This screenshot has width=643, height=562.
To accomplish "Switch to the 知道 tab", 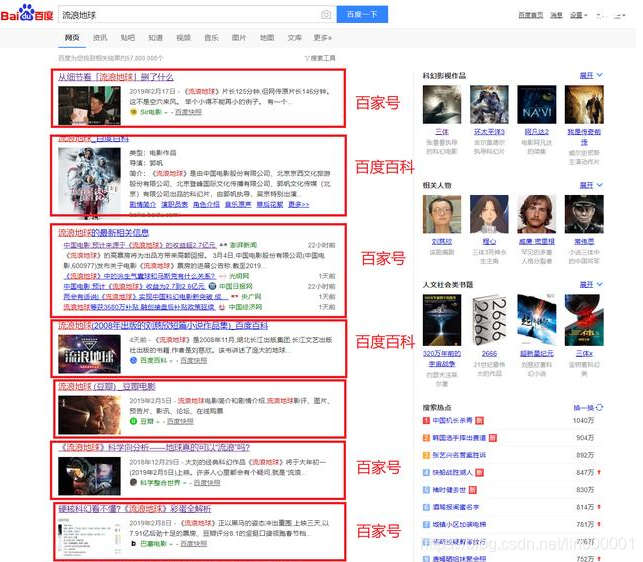I will pos(155,38).
